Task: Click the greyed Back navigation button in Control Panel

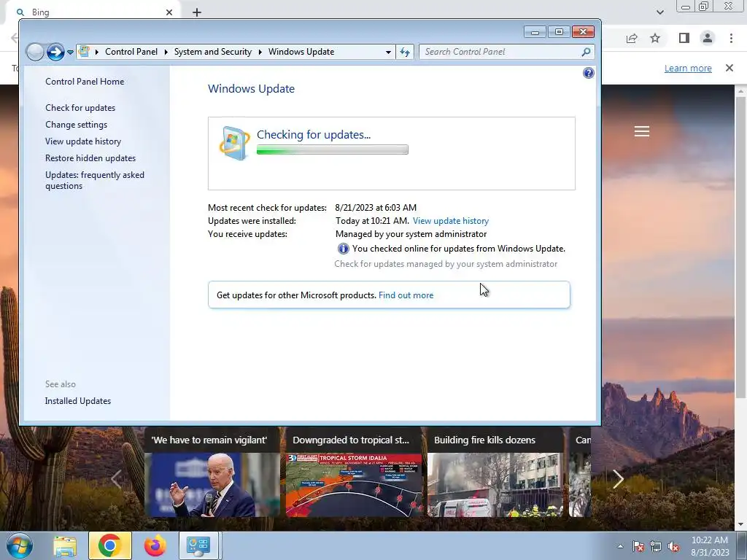Action: coord(35,52)
